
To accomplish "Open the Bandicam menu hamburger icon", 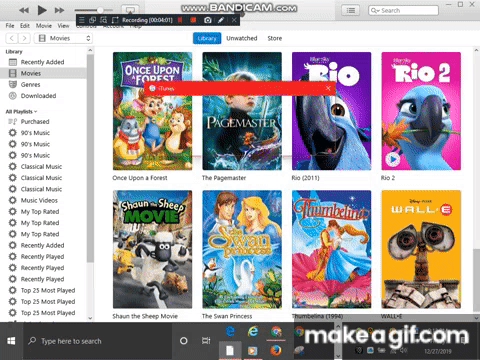I will pyautogui.click(x=82, y=20).
